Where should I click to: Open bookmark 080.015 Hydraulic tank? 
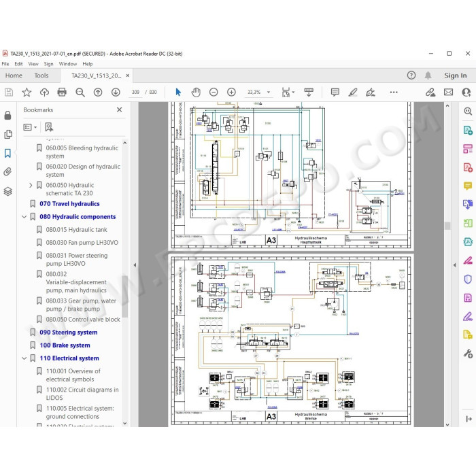76,230
